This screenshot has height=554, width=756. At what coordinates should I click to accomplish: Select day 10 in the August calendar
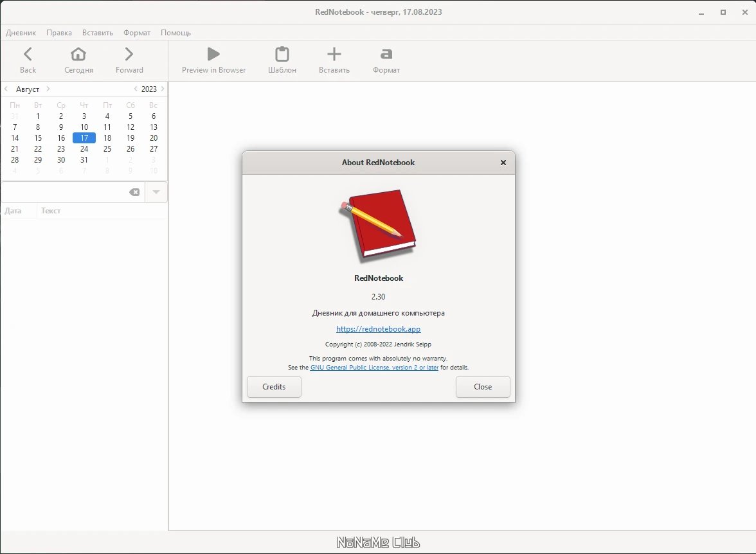pos(84,127)
